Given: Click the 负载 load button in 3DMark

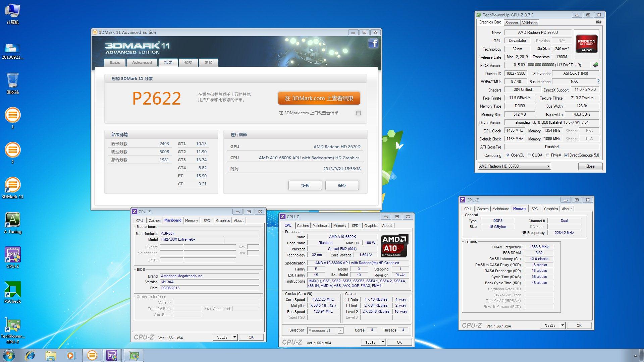Looking at the screenshot, I should (x=305, y=185).
